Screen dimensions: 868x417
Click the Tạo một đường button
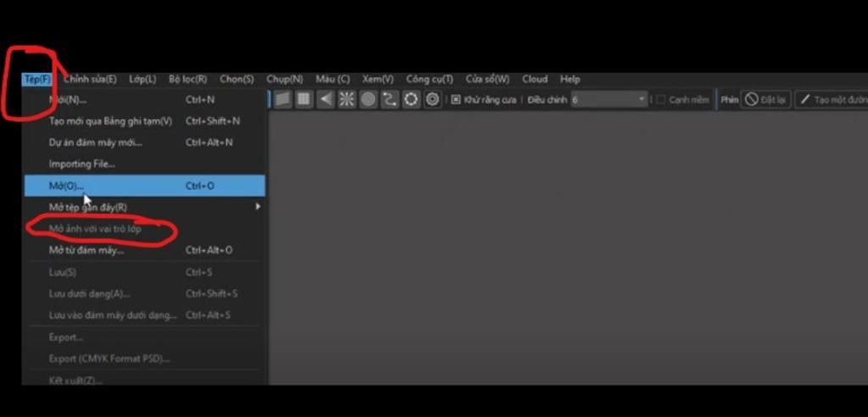click(832, 100)
